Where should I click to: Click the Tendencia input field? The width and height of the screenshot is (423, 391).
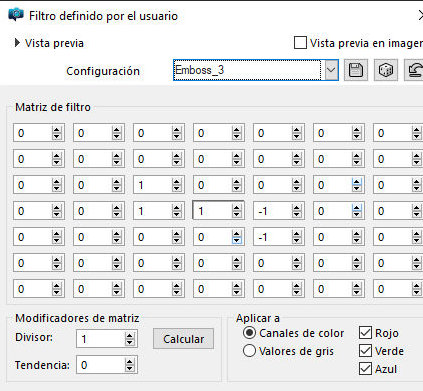pyautogui.click(x=101, y=365)
